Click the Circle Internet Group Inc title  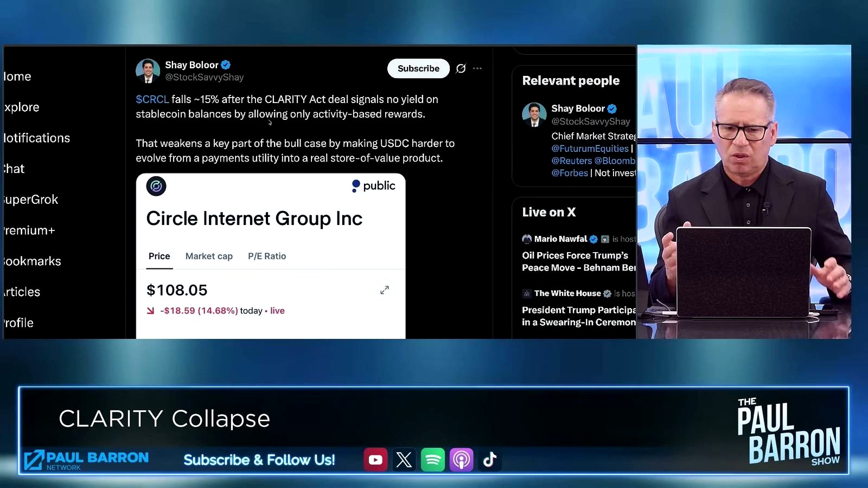point(254,219)
